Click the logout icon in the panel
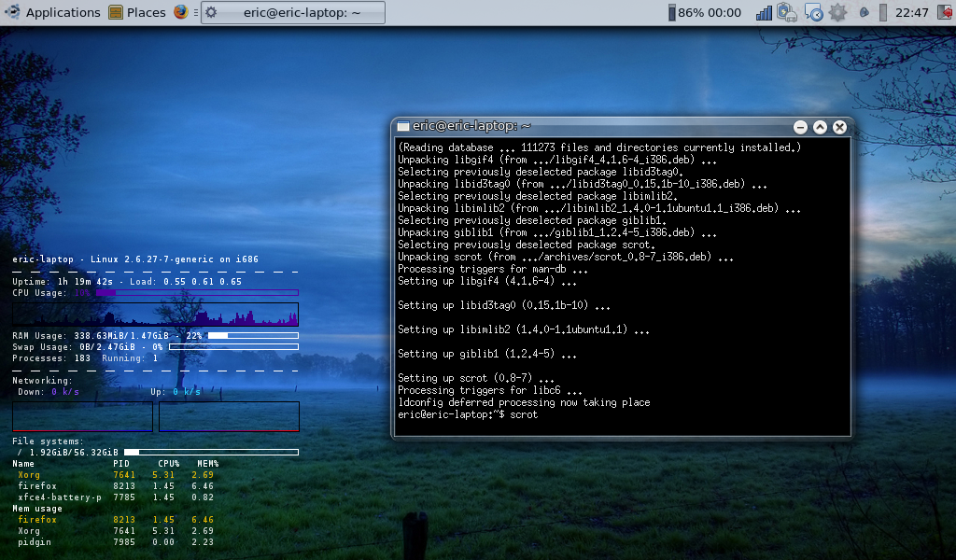 pyautogui.click(x=945, y=12)
